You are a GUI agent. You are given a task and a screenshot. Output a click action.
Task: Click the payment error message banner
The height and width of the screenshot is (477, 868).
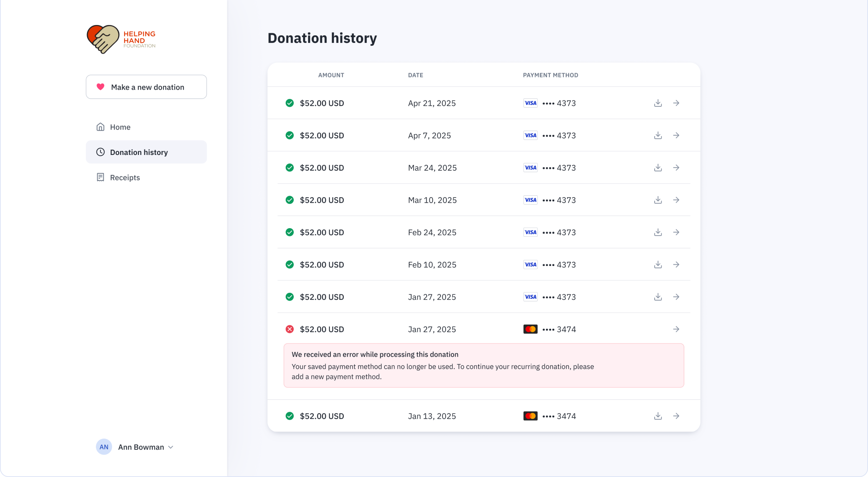click(484, 365)
